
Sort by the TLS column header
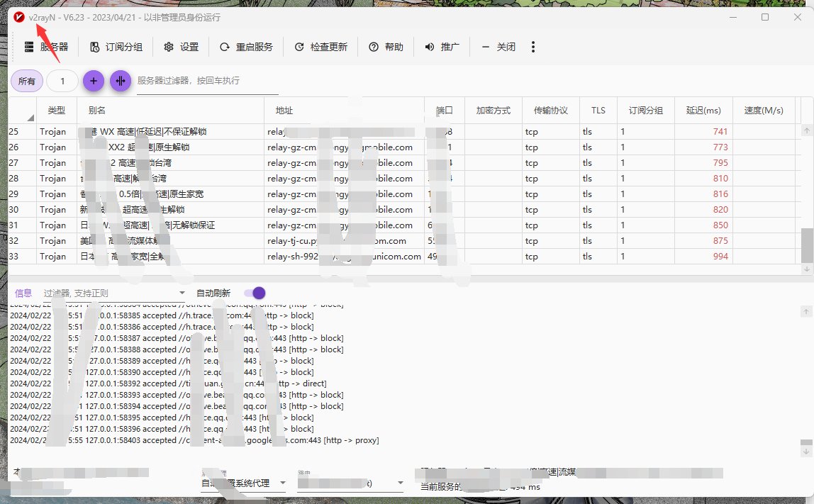click(x=598, y=111)
